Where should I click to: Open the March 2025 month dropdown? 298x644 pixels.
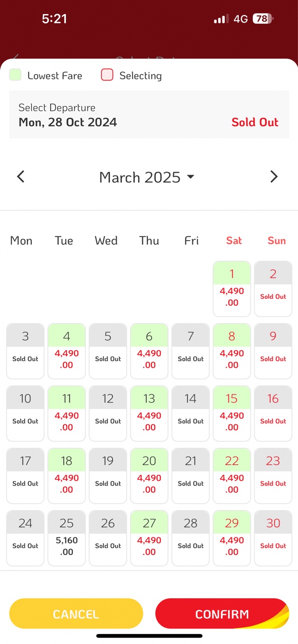[x=147, y=177]
